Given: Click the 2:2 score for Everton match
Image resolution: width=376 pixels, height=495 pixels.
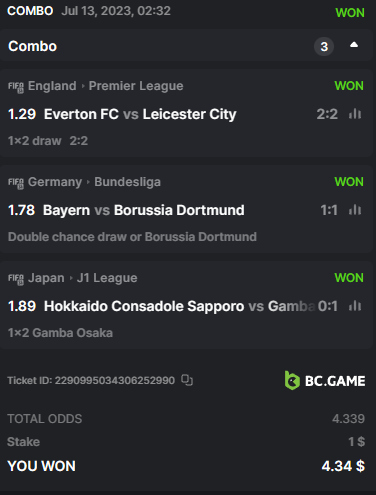Looking at the screenshot, I should [327, 114].
